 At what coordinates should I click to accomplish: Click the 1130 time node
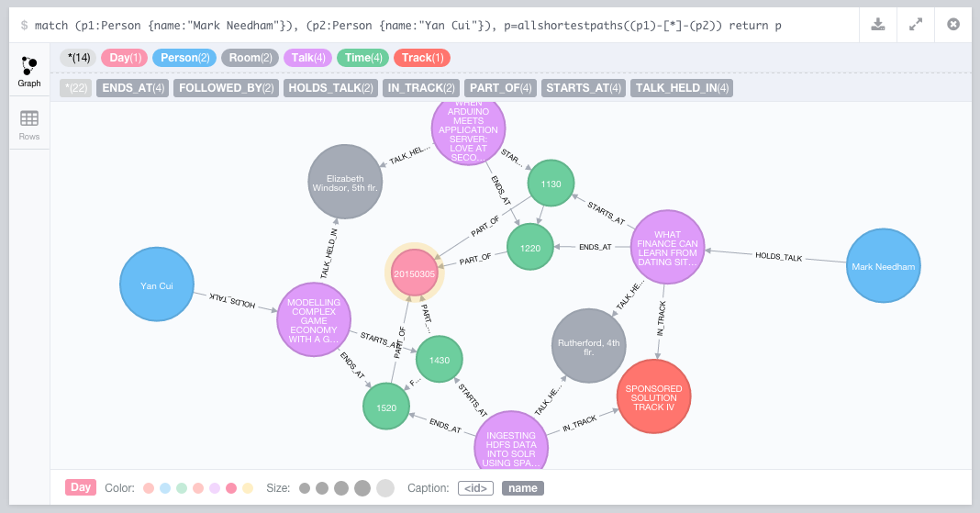pos(551,184)
